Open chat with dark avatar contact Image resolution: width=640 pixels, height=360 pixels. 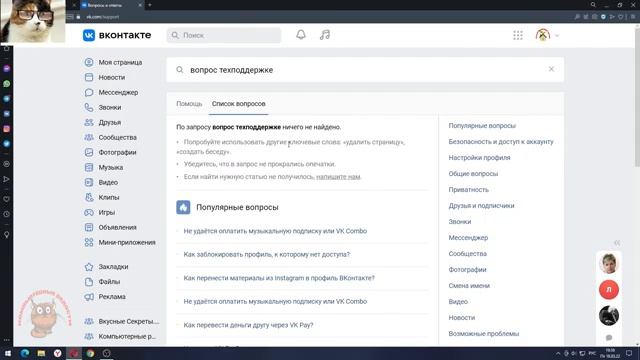609,316
